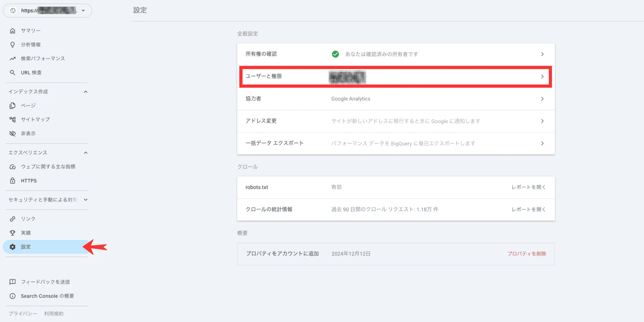Select リンク label in the sidebar
This screenshot has width=644, height=322.
28,219
